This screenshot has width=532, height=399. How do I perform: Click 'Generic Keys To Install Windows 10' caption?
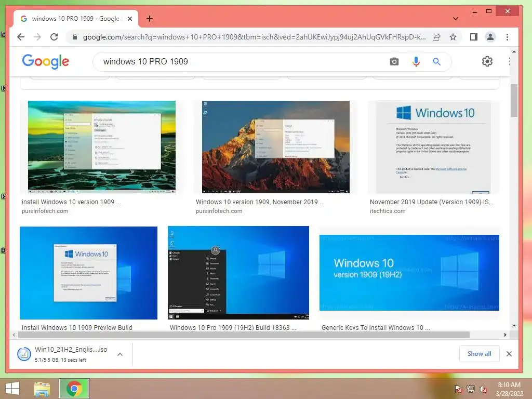[376, 327]
